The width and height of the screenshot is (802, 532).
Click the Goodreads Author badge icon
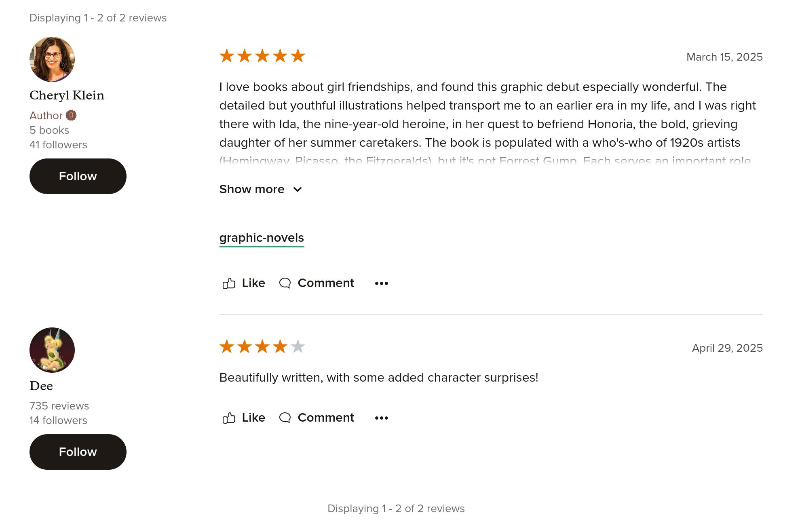71,115
